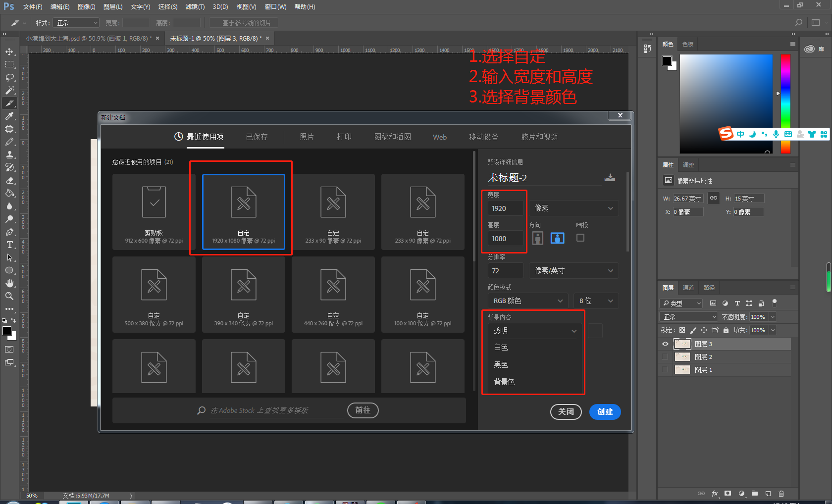The image size is (832, 504).
Task: Click the 创建 create button
Action: (605, 412)
